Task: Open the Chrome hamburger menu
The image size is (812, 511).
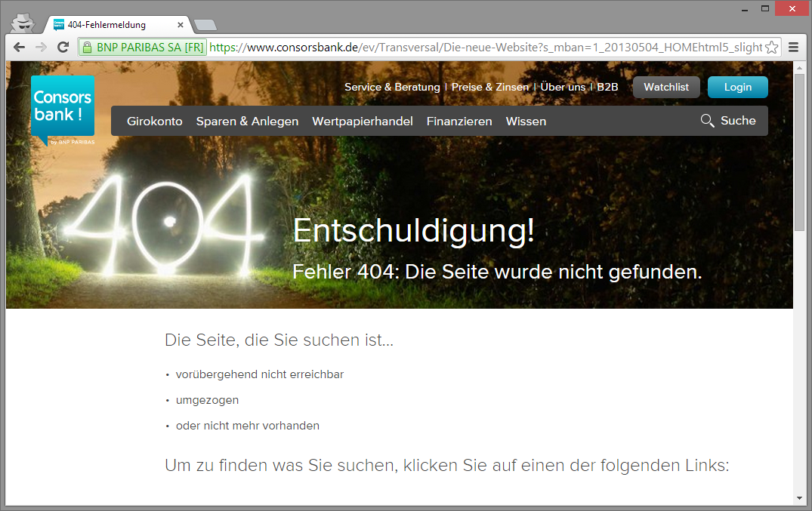Action: click(794, 47)
